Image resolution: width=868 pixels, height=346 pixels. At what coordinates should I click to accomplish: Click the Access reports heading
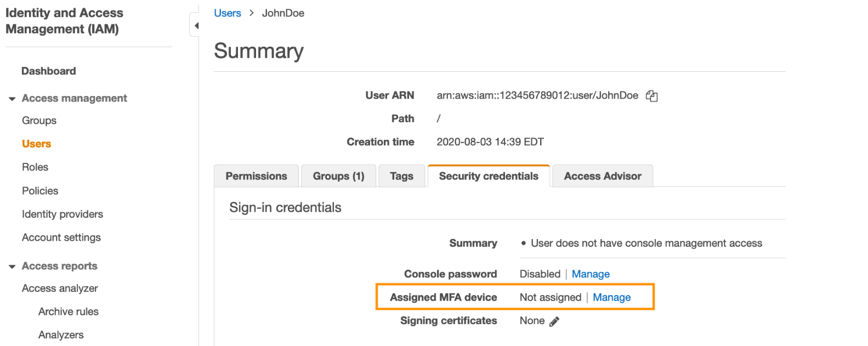pyautogui.click(x=60, y=266)
